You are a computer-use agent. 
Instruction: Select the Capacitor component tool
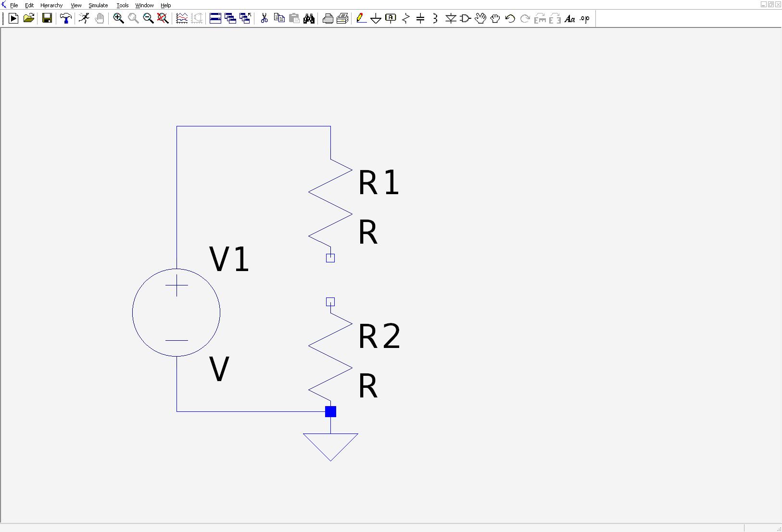pos(420,19)
